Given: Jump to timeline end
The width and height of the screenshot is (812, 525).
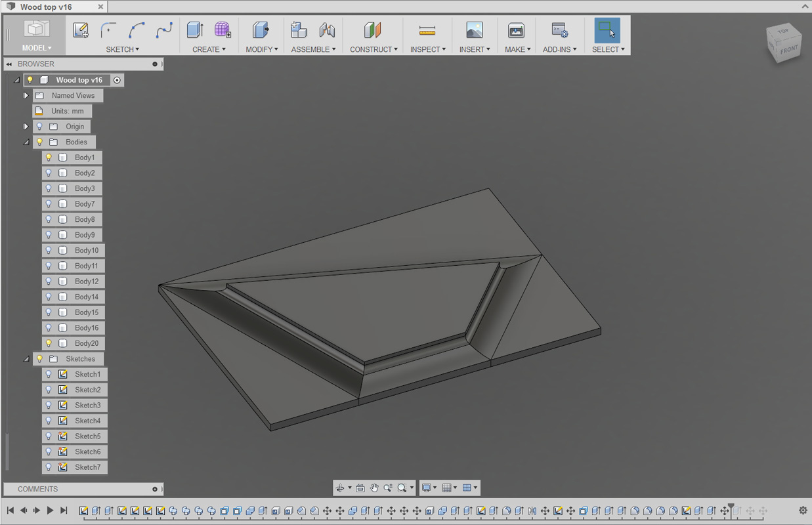Looking at the screenshot, I should click(64, 511).
